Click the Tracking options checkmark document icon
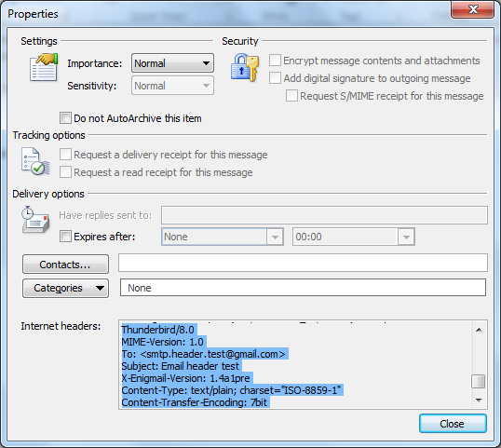The image size is (501, 448). (x=35, y=161)
